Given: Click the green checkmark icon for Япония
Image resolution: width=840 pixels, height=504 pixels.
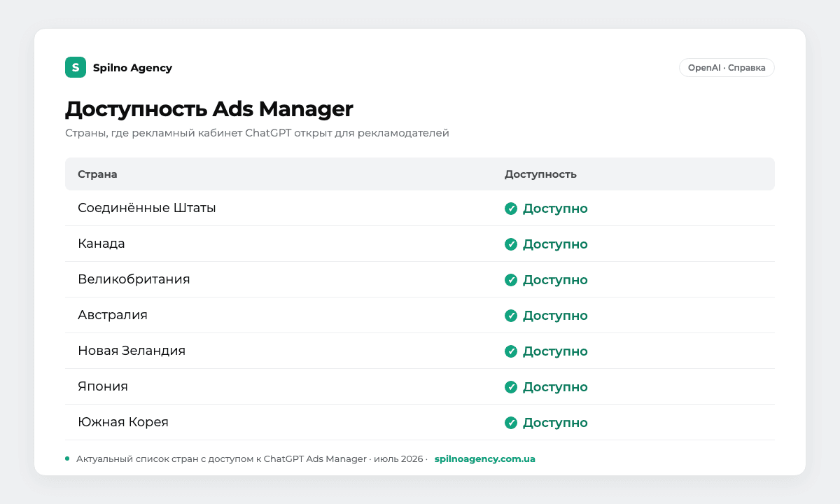Looking at the screenshot, I should [511, 387].
